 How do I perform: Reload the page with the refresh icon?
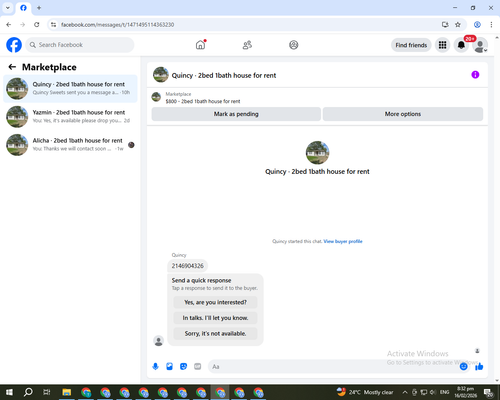click(x=37, y=25)
